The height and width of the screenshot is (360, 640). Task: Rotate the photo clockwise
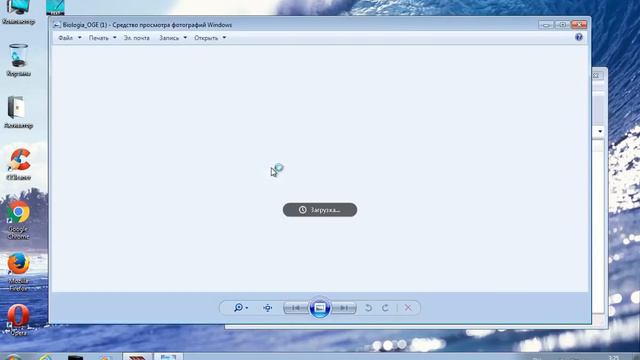pyautogui.click(x=385, y=308)
